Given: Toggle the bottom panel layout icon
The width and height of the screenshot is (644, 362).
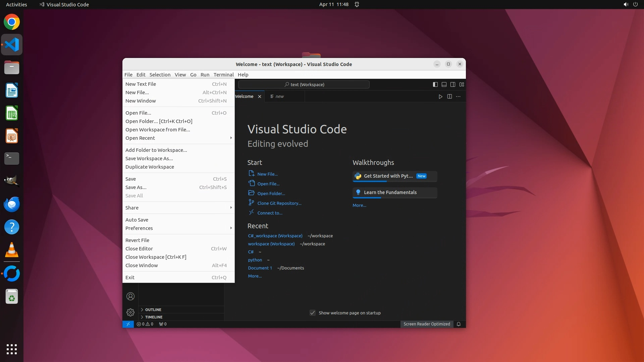Looking at the screenshot, I should click(x=444, y=84).
